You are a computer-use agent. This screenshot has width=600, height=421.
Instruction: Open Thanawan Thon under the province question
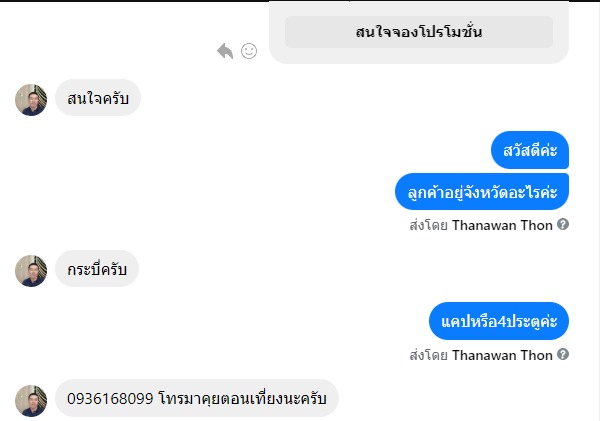pyautogui.click(x=502, y=225)
